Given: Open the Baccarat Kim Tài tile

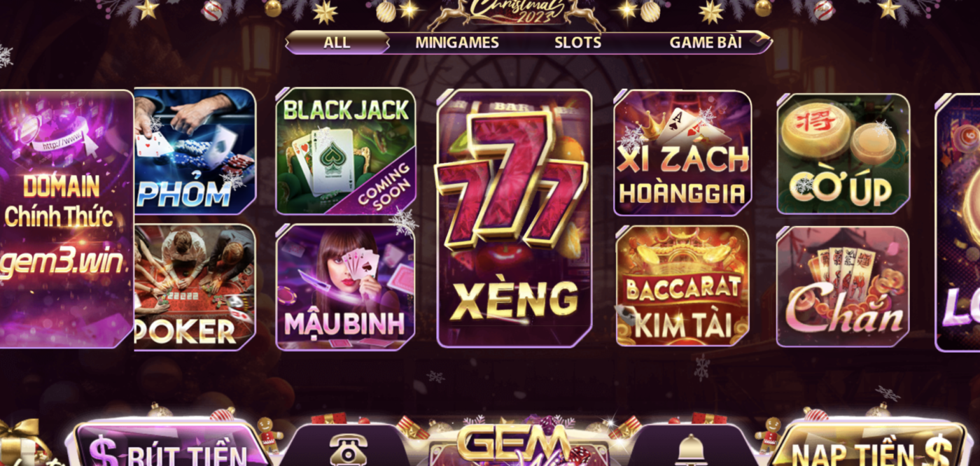Looking at the screenshot, I should pyautogui.click(x=682, y=285).
